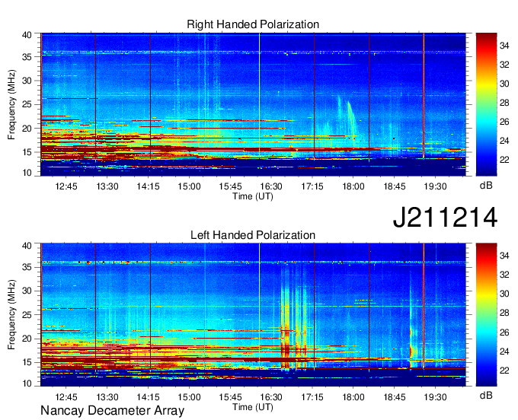Click 'Frequency (MHz)' axis label of Left Handed plot
This screenshot has height=420, width=518.
(x=11, y=315)
